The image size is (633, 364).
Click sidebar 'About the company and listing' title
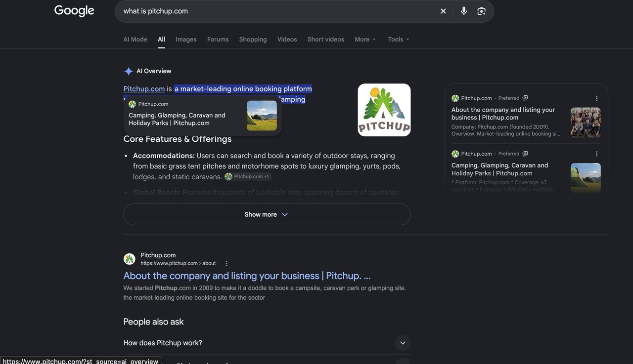503,114
